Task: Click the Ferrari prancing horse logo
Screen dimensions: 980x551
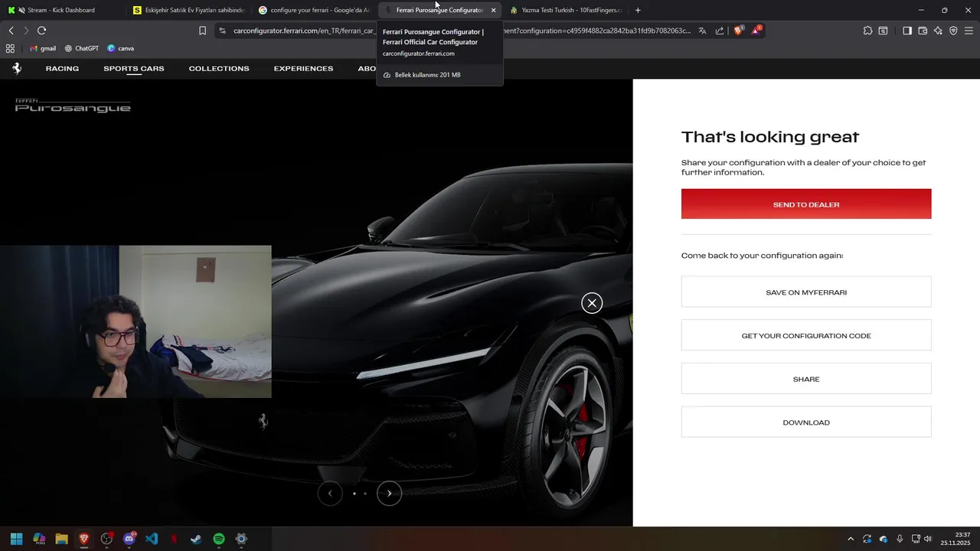Action: coord(17,68)
